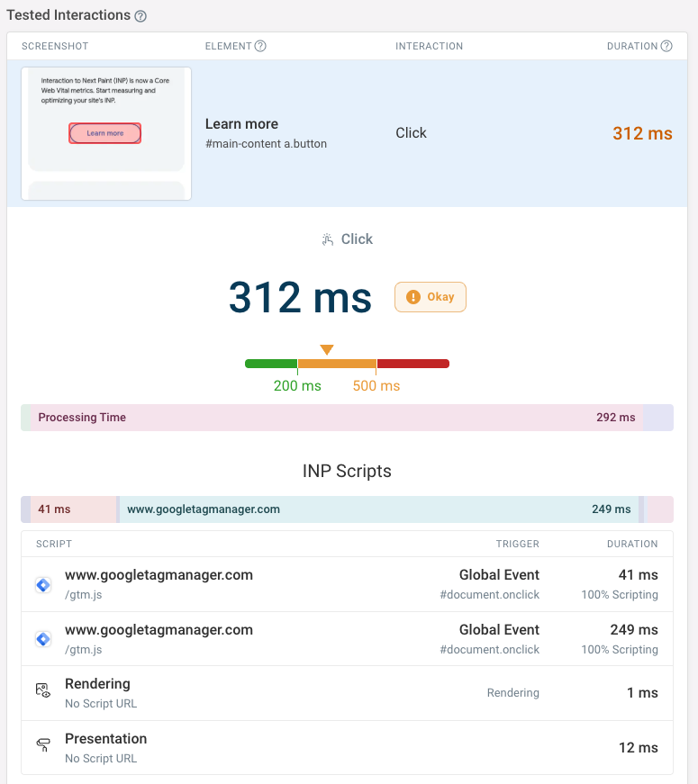Viewport: 698px width, 784px height.
Task: Click the 312 ms duration in the table row
Action: coord(642,133)
